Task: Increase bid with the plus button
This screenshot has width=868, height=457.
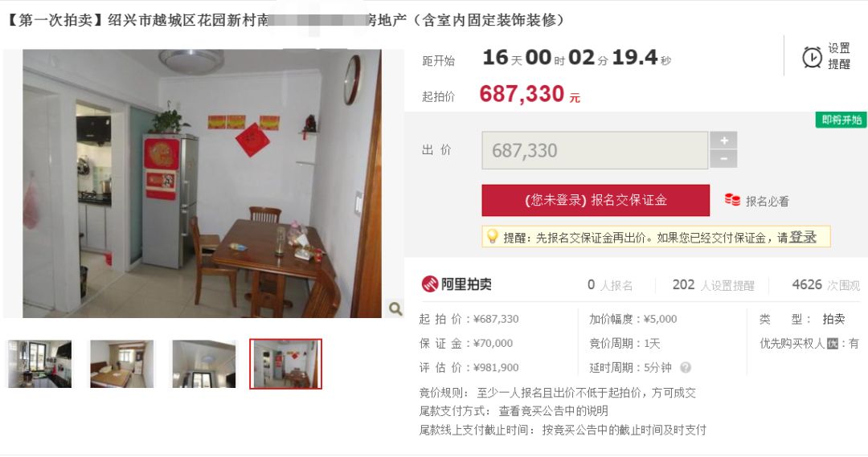Action: pyautogui.click(x=723, y=141)
